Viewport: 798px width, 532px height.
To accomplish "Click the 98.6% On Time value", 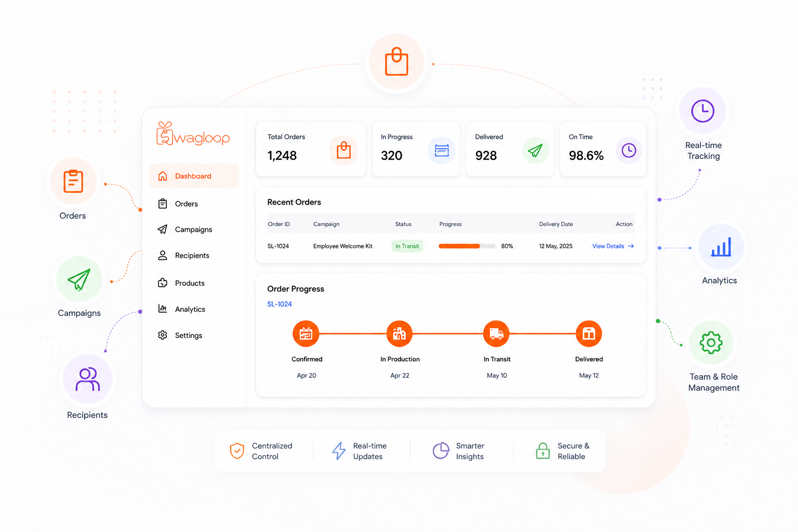I will 586,155.
